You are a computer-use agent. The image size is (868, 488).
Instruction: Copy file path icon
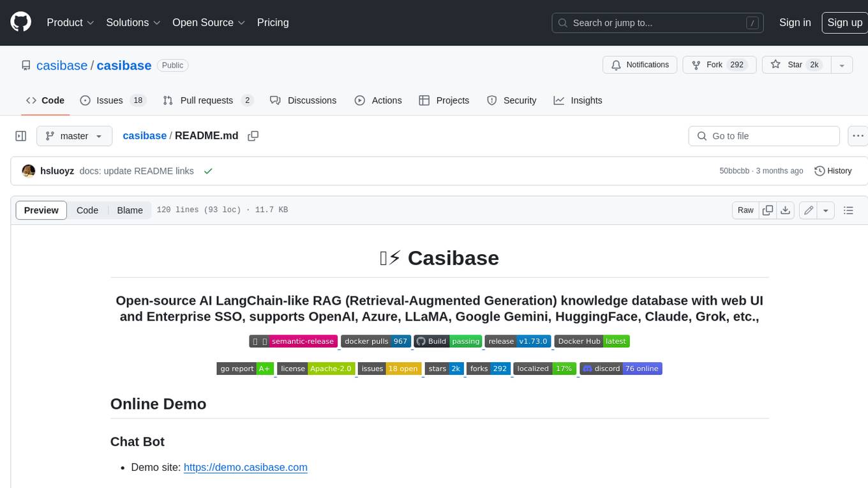click(x=253, y=136)
